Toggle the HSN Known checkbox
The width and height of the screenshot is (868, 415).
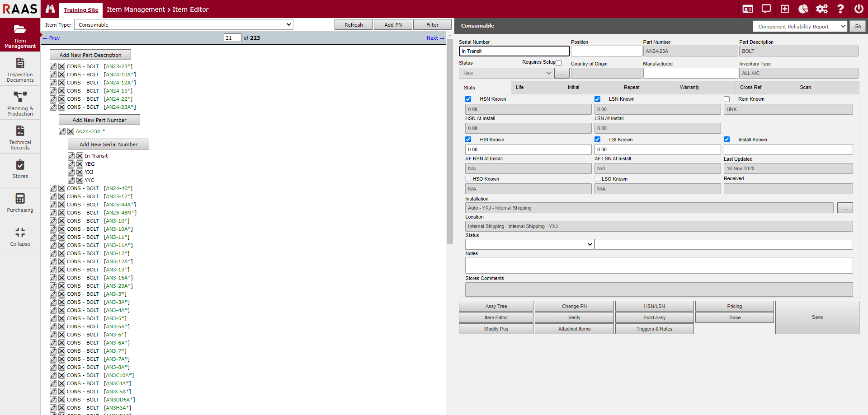468,99
